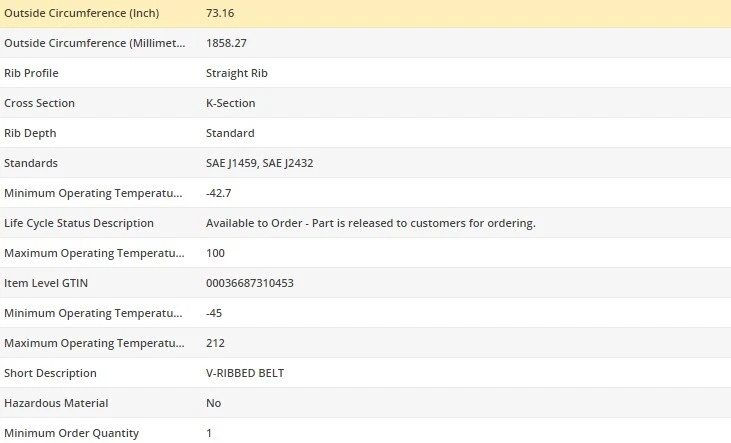Click the Minimum Order Quantity label
This screenshot has height=443, width=731.
pyautogui.click(x=71, y=433)
